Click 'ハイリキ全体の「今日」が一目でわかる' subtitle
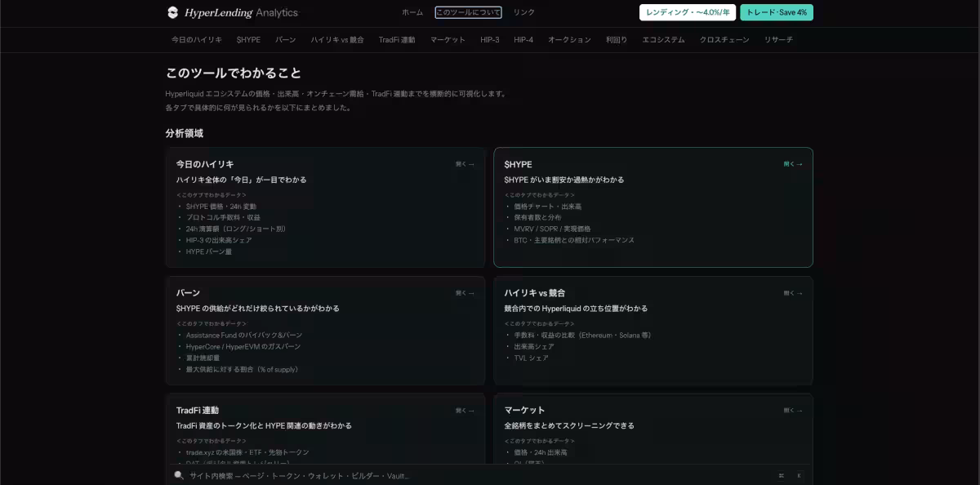 (242, 180)
